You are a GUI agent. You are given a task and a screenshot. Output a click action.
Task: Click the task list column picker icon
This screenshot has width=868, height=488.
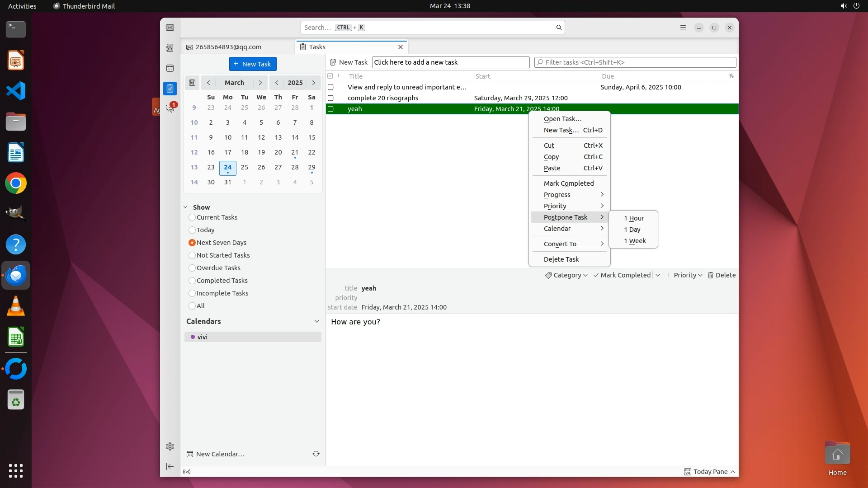tap(731, 76)
